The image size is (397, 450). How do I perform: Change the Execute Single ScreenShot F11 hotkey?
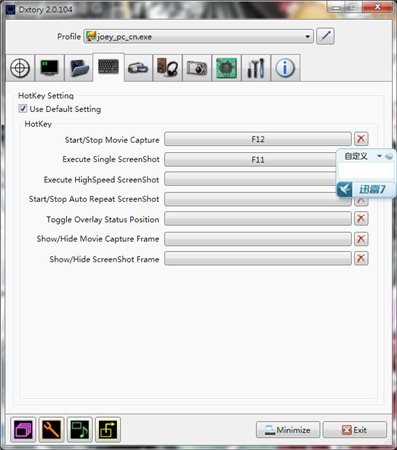pyautogui.click(x=250, y=160)
